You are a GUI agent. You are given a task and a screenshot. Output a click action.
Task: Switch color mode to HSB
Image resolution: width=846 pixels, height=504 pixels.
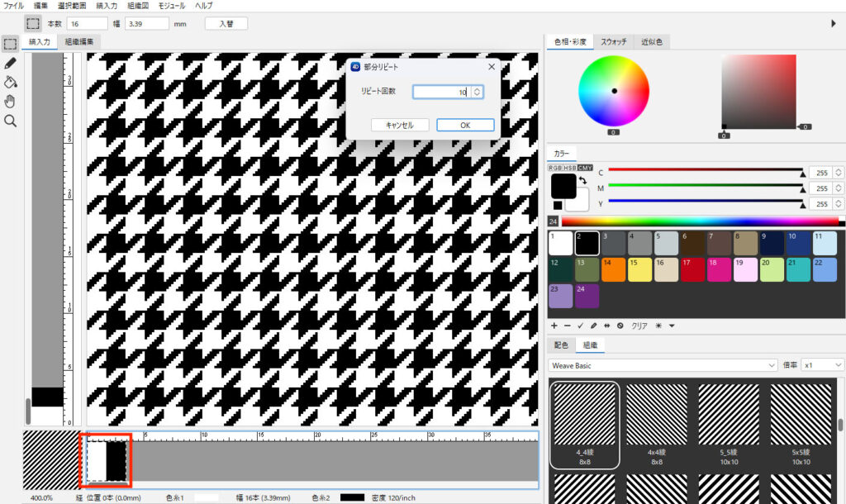click(570, 168)
